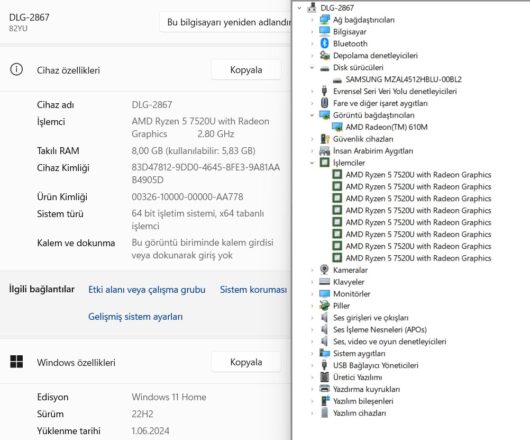Click the 82YU model text under DLG-2867
The height and width of the screenshot is (440, 530).
click(x=18, y=29)
